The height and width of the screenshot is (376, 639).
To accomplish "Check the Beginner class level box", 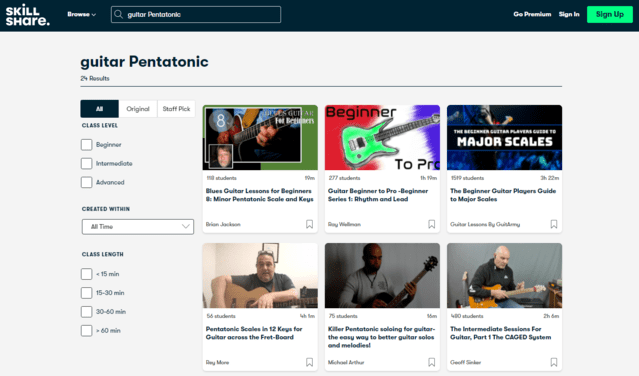I will (86, 145).
